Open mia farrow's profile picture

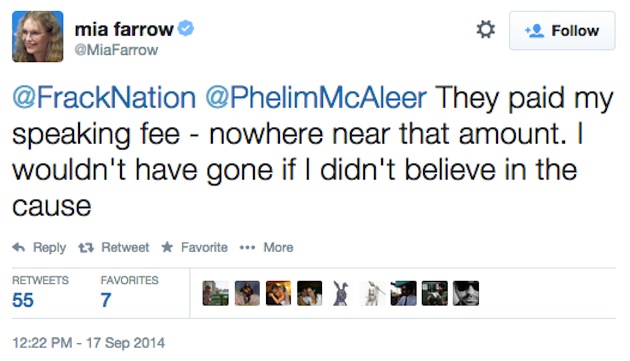click(x=37, y=36)
